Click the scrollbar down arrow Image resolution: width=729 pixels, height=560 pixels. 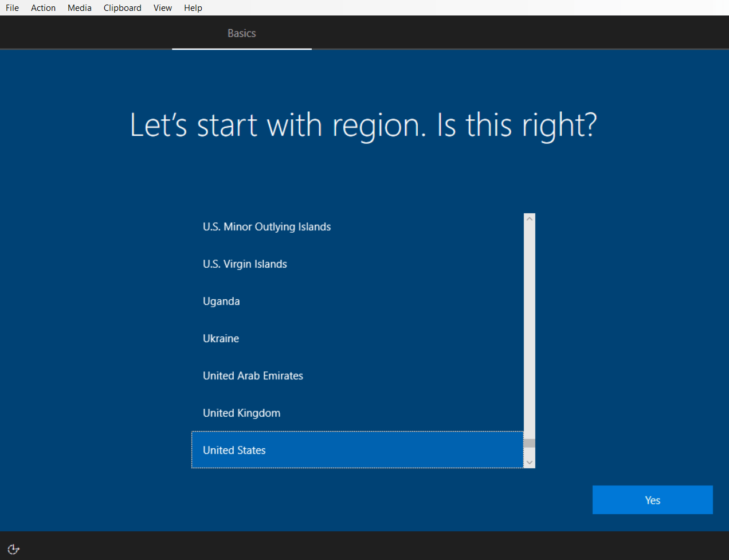click(x=529, y=462)
